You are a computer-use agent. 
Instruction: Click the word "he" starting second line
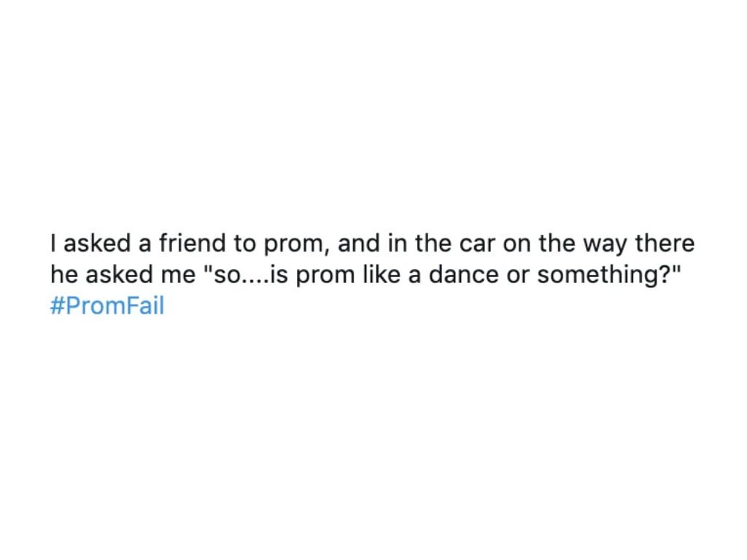coord(63,274)
